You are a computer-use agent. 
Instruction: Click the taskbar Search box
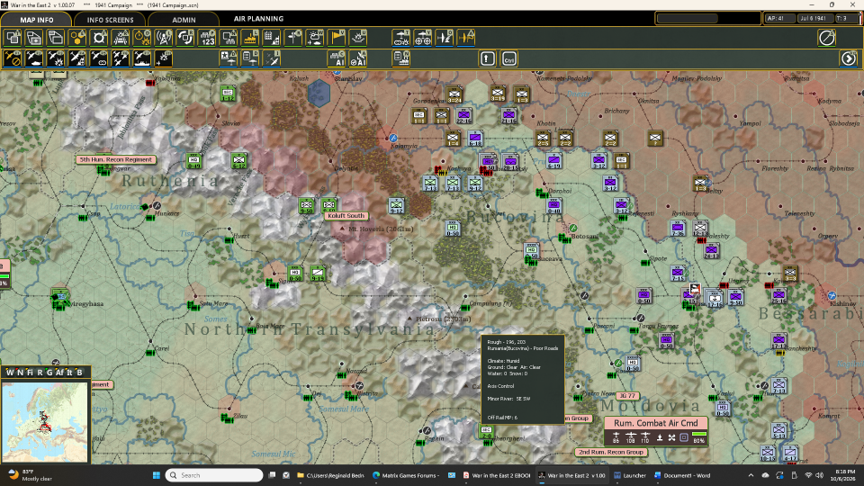tap(214, 475)
